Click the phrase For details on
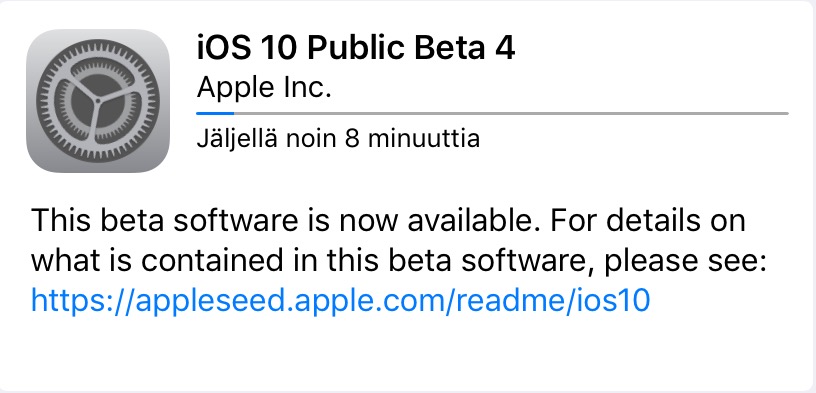The width and height of the screenshot is (816, 393). (x=647, y=220)
